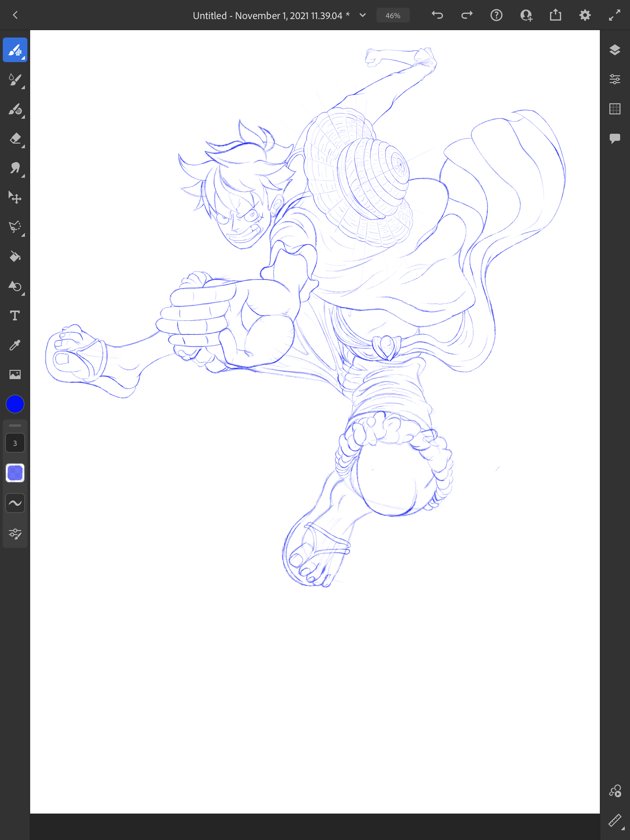Open the brush smoothing setting

(x=15, y=503)
